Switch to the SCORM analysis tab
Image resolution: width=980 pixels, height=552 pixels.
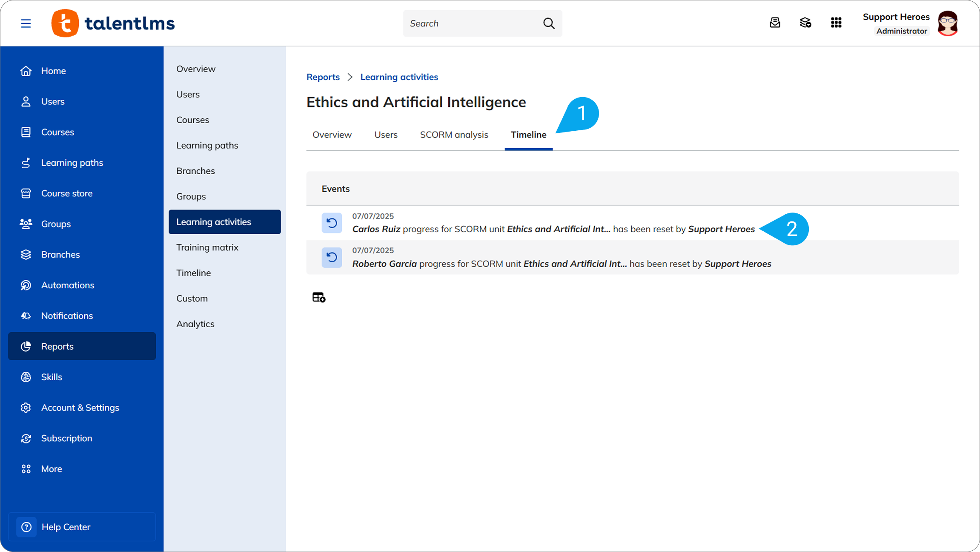coord(454,135)
